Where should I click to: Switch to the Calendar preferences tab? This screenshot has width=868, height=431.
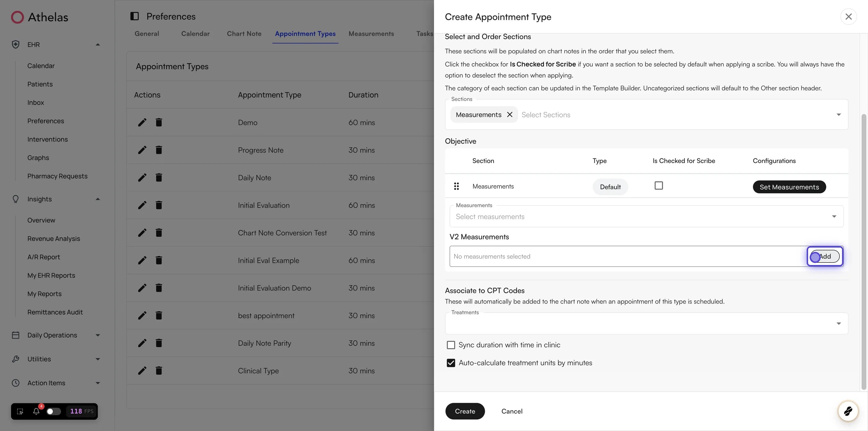click(x=195, y=34)
